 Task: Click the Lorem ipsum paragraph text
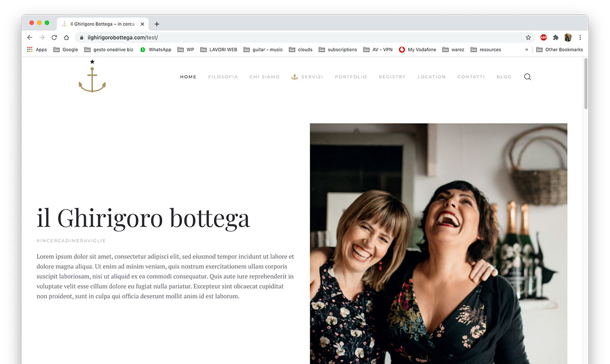click(165, 276)
